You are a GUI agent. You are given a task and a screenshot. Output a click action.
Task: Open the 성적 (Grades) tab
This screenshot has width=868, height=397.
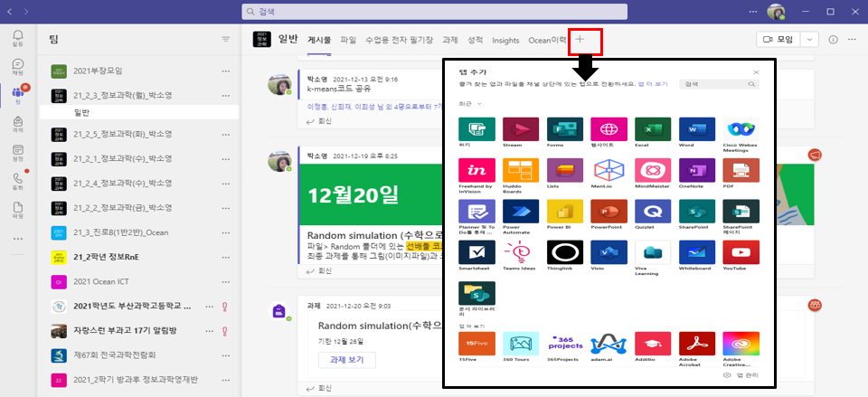475,40
